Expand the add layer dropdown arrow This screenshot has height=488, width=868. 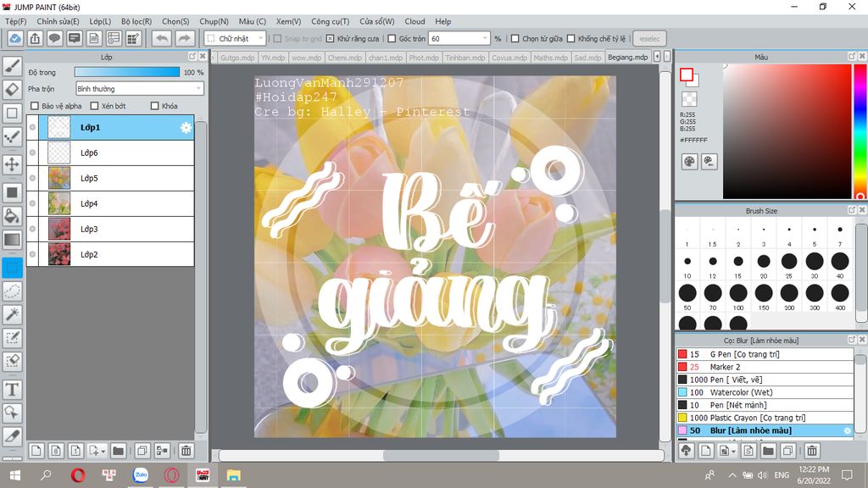[x=103, y=452]
